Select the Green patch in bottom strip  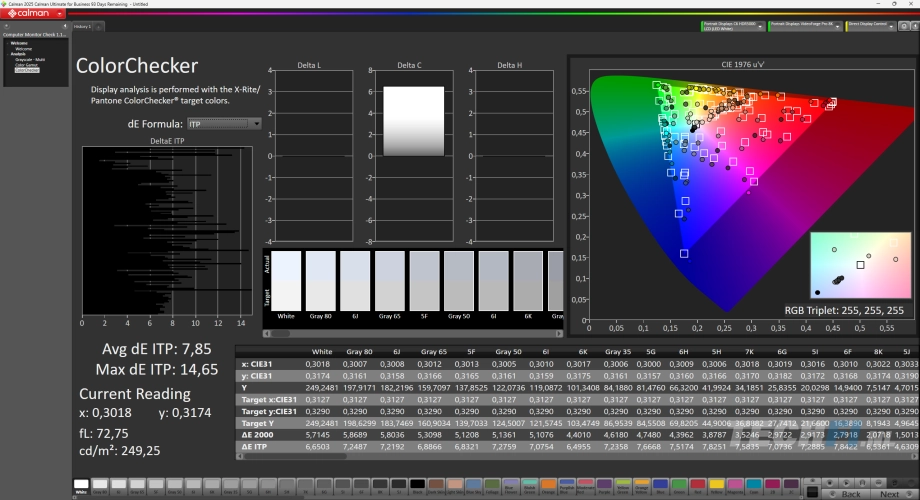[x=679, y=487]
